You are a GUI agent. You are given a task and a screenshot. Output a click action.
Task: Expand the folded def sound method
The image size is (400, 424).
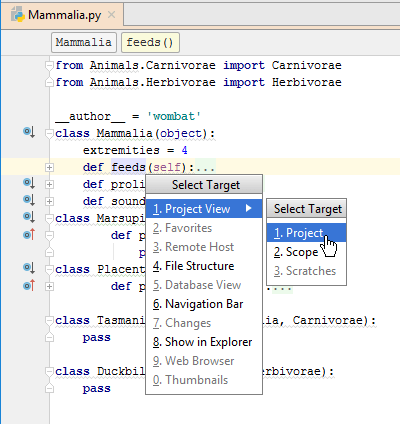[x=49, y=201]
